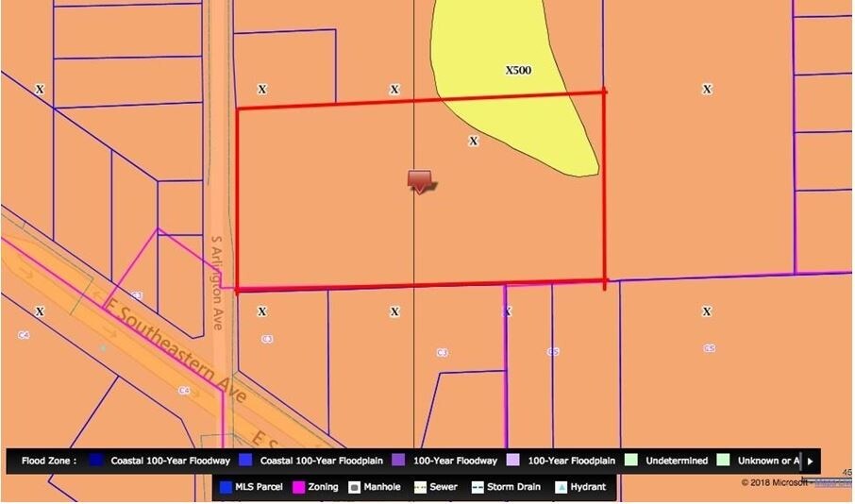This screenshot has width=855, height=504.
Task: Toggle the Sewer layer icon
Action: [x=420, y=487]
